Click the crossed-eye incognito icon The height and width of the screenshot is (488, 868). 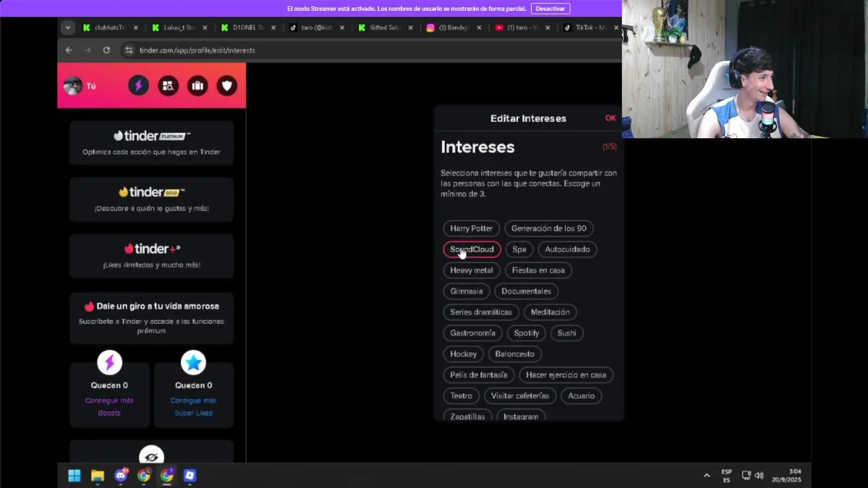click(151, 457)
